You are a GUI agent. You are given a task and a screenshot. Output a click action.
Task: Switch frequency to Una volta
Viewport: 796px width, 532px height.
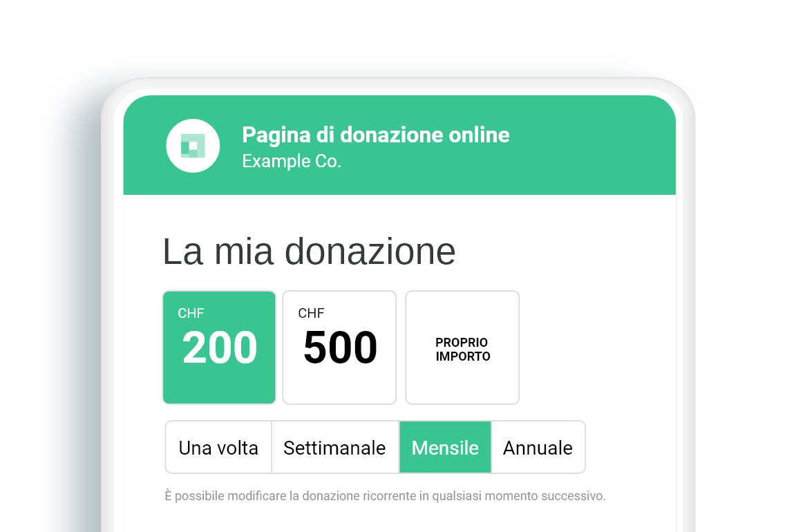pyautogui.click(x=218, y=447)
